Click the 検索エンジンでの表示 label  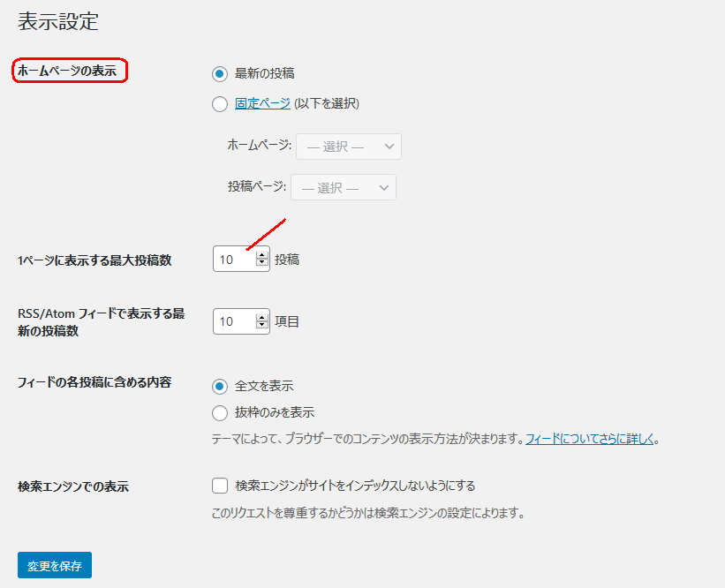(x=73, y=486)
